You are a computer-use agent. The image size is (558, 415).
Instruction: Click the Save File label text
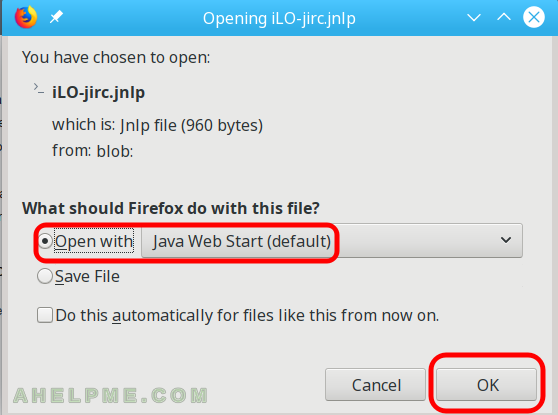tap(87, 277)
